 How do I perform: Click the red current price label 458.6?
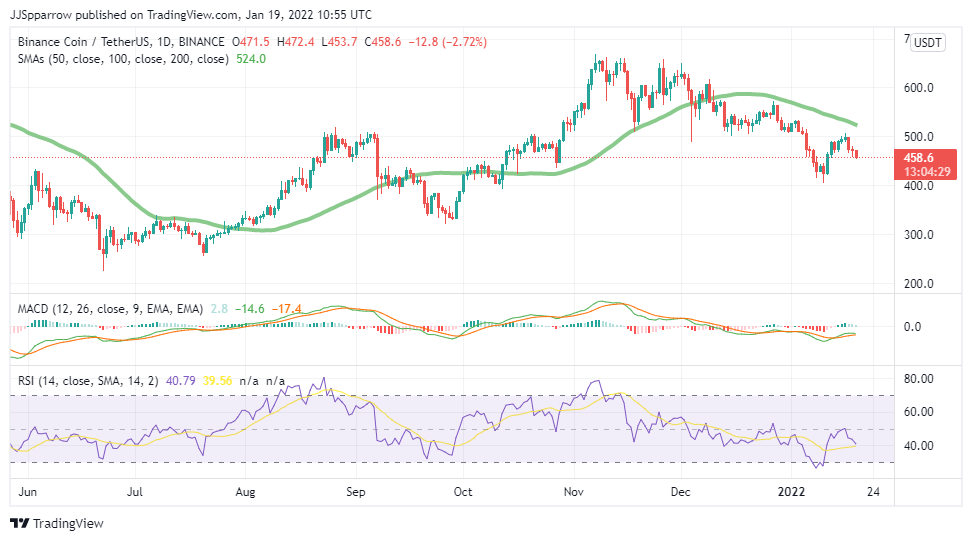coord(919,158)
